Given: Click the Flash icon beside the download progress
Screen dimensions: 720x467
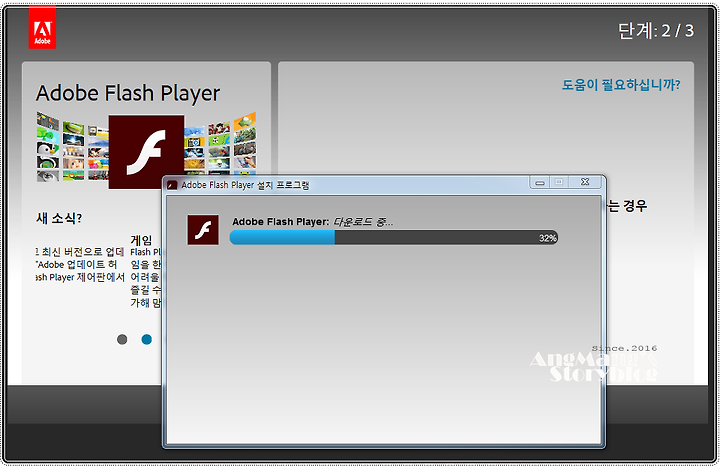Looking at the screenshot, I should (x=203, y=230).
